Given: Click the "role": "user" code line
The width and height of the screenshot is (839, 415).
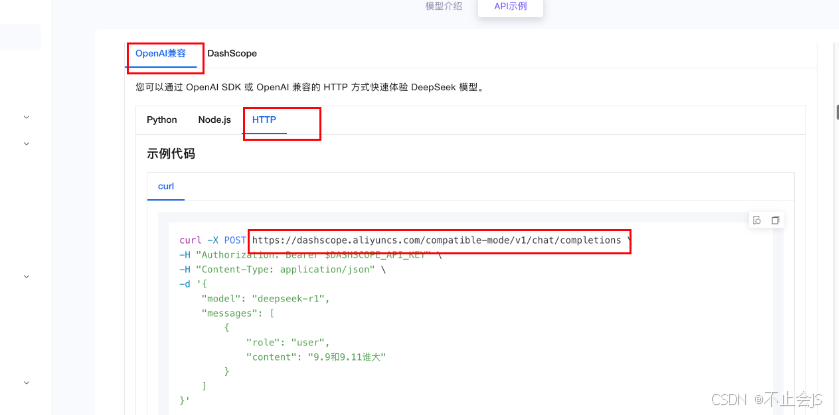Looking at the screenshot, I should pos(288,342).
